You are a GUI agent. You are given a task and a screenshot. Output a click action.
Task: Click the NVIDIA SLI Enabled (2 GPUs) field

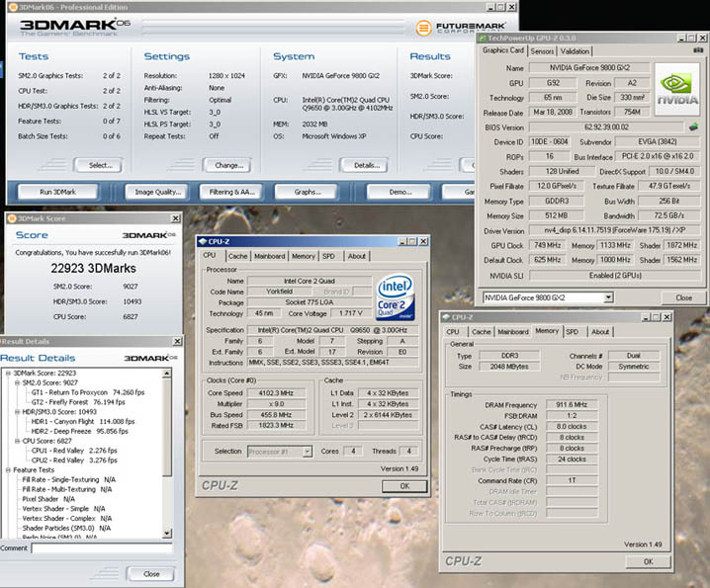[614, 275]
